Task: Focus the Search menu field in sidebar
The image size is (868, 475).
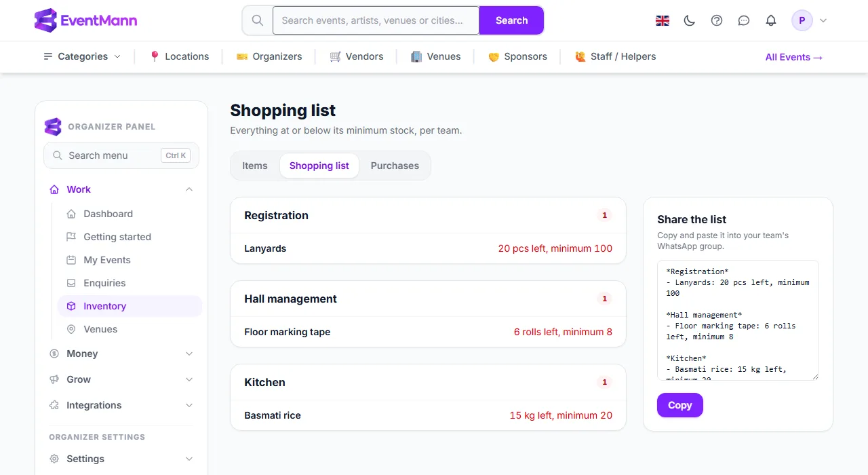Action: pyautogui.click(x=121, y=155)
